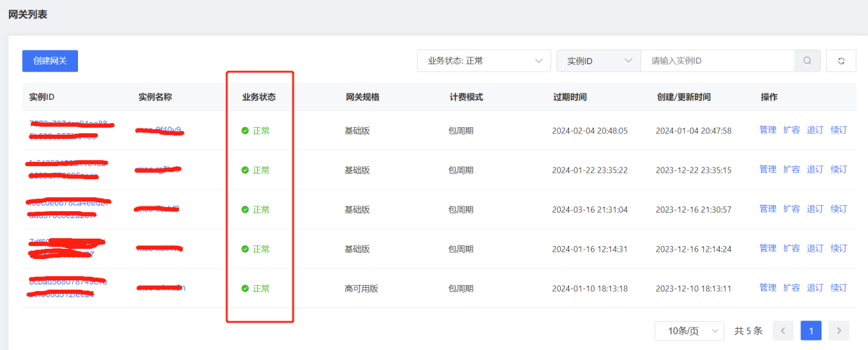This screenshot has height=350, width=868.
Task: Click 管理 for the 2024-02-04 20:48:05 row
Action: tap(767, 130)
